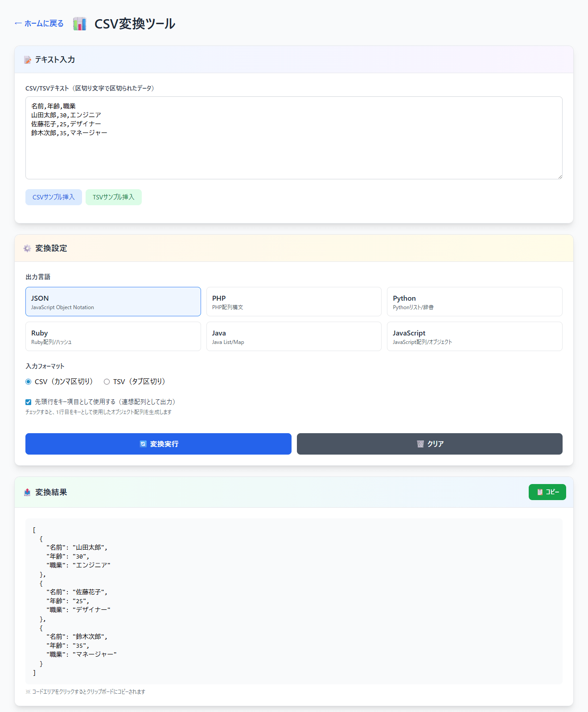Viewport: 588px width, 712px height.
Task: Go back via the ホームに戻る link
Action: click(x=39, y=24)
